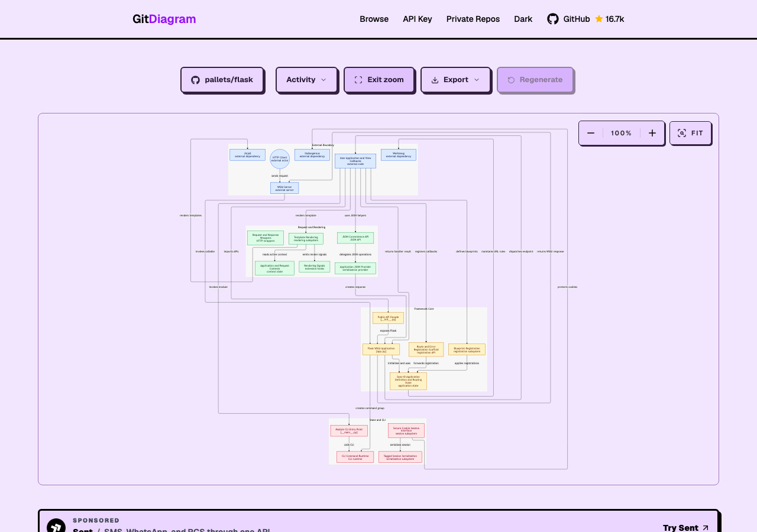This screenshot has height=532, width=757.
Task: Click the 16.7k star count
Action: pyautogui.click(x=610, y=19)
